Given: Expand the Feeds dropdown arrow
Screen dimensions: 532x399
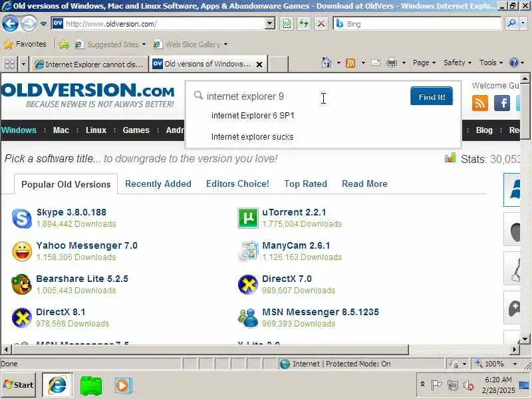Looking at the screenshot, I should click(x=363, y=63).
